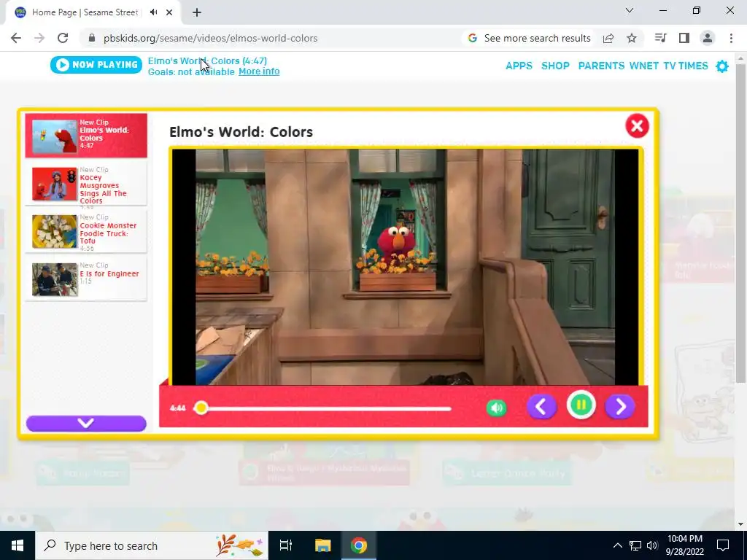Viewport: 747px width, 560px height.
Task: Mute the video player sound
Action: (496, 408)
